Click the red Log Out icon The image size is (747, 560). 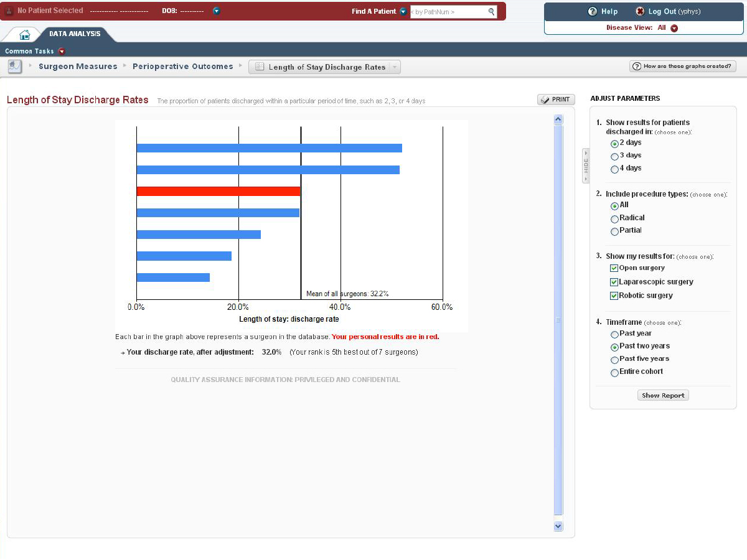point(640,12)
